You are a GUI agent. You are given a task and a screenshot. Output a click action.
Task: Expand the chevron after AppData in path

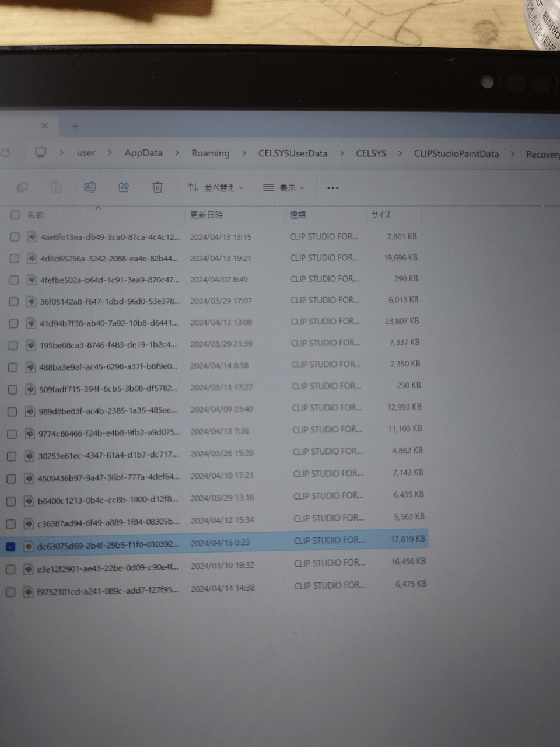177,153
